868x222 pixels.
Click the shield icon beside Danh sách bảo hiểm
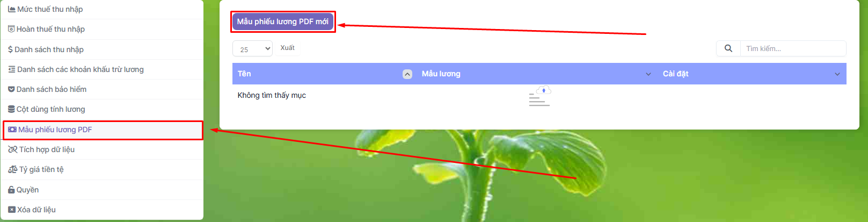point(11,89)
